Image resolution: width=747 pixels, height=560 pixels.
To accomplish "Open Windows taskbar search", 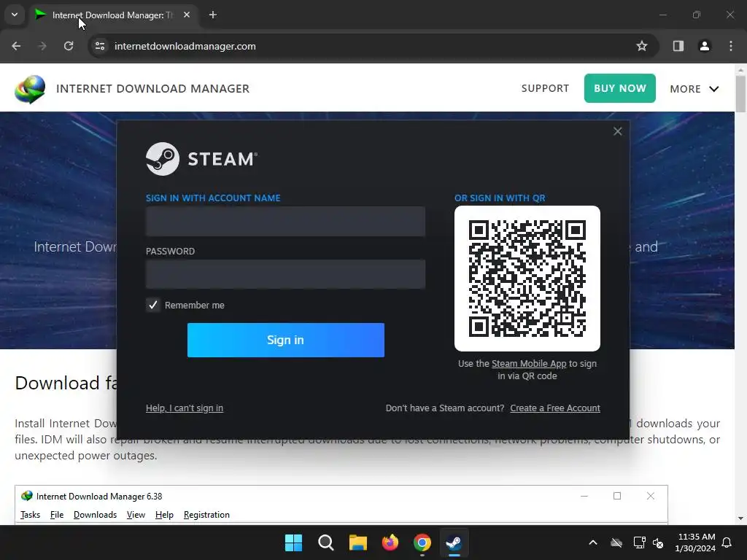I will click(326, 542).
